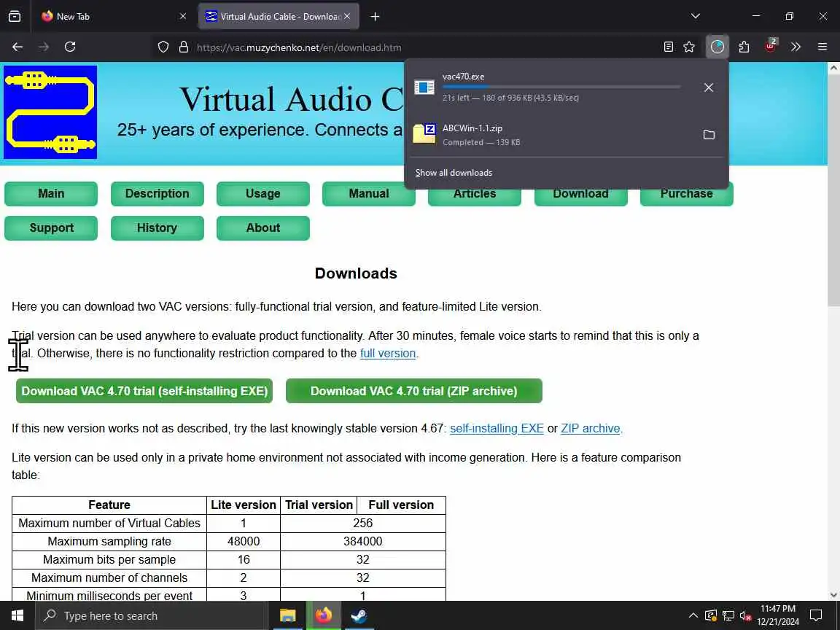
Task: Click Maximum sampling rate row label
Action: pyautogui.click(x=109, y=541)
